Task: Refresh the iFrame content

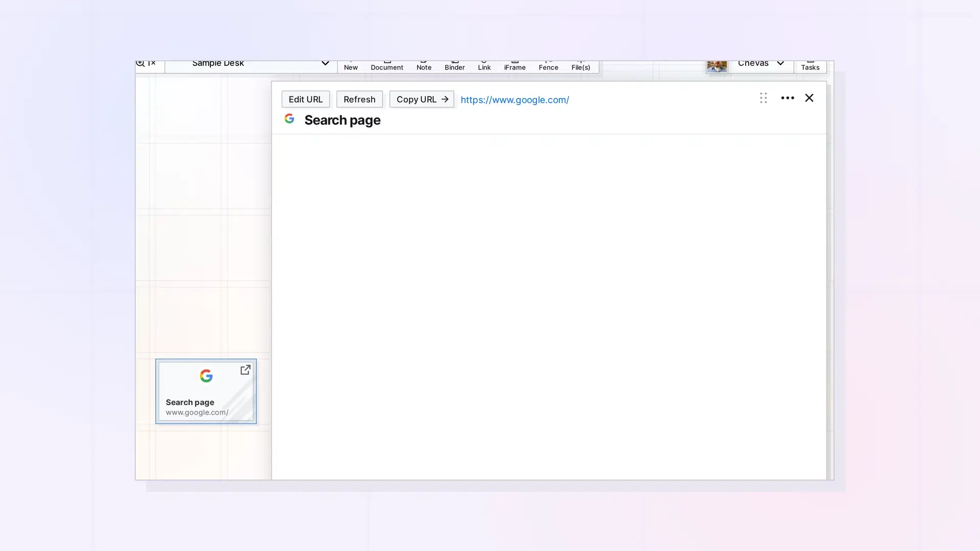Action: [x=359, y=99]
